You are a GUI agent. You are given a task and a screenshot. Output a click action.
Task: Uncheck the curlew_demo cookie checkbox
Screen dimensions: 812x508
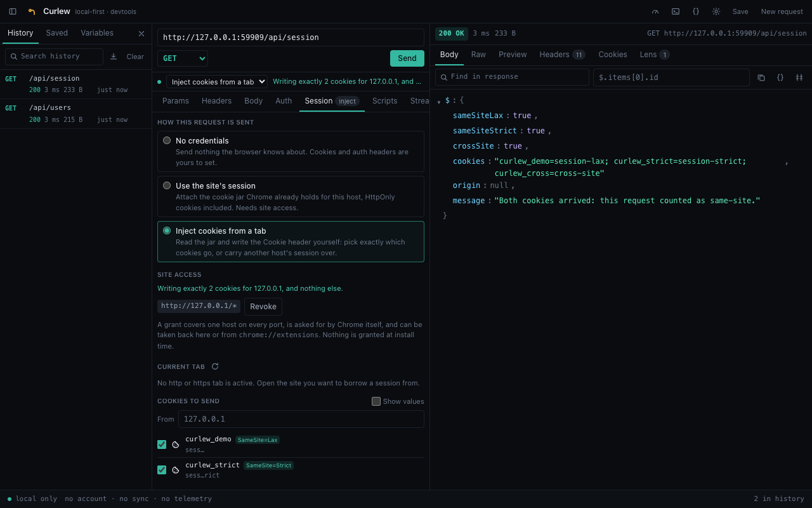(162, 444)
